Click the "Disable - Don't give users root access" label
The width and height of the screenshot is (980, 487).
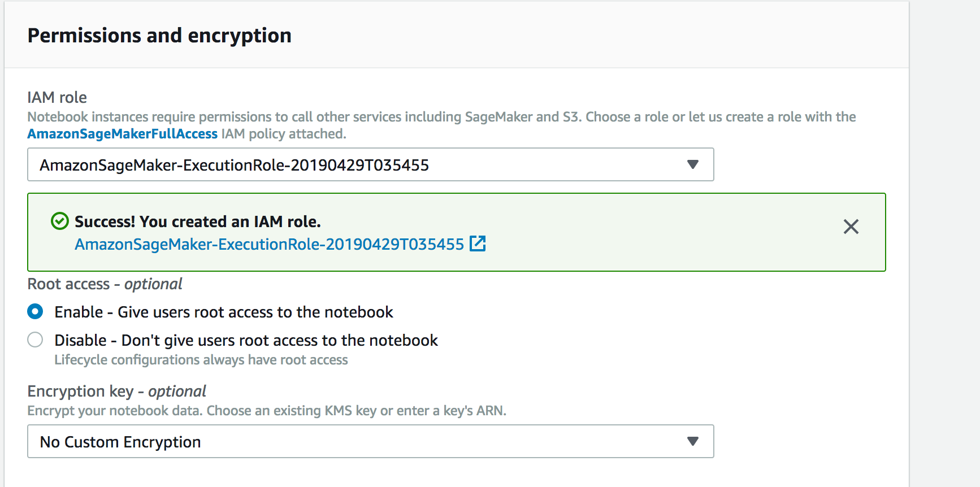tap(246, 340)
